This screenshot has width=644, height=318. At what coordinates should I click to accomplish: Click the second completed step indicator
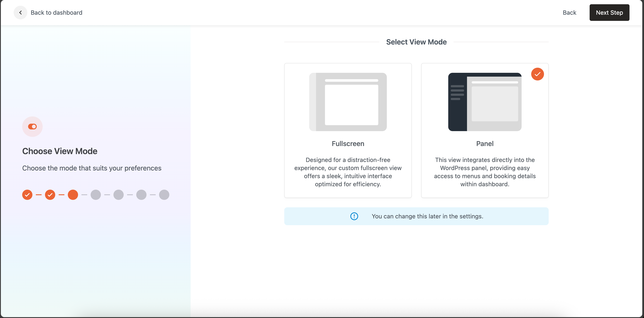coord(50,195)
